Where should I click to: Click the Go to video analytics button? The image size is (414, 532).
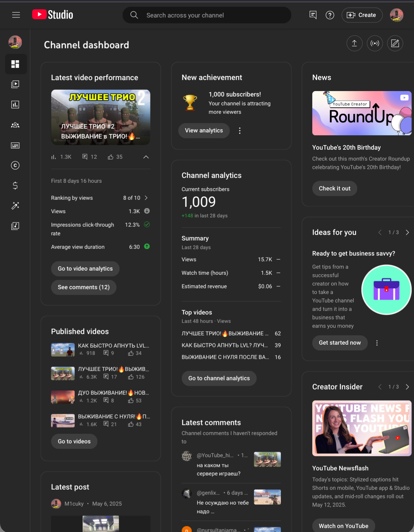pyautogui.click(x=85, y=269)
